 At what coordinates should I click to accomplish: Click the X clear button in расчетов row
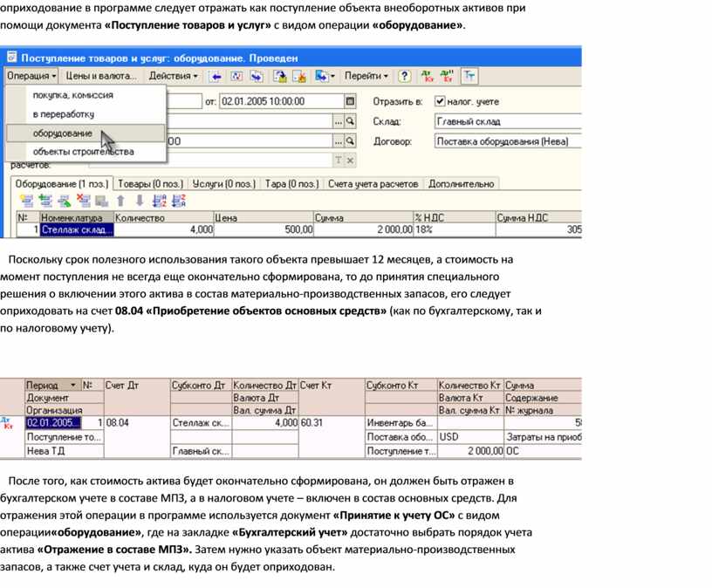(x=350, y=161)
